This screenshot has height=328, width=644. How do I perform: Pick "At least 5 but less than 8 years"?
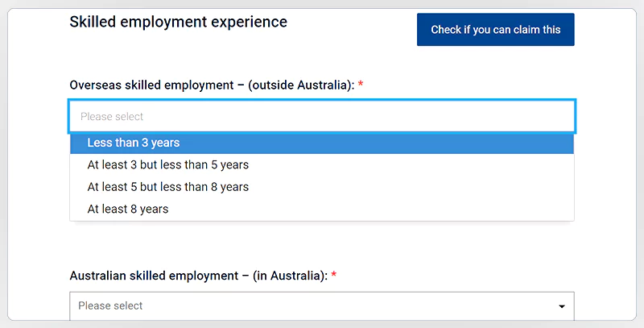[x=168, y=187]
